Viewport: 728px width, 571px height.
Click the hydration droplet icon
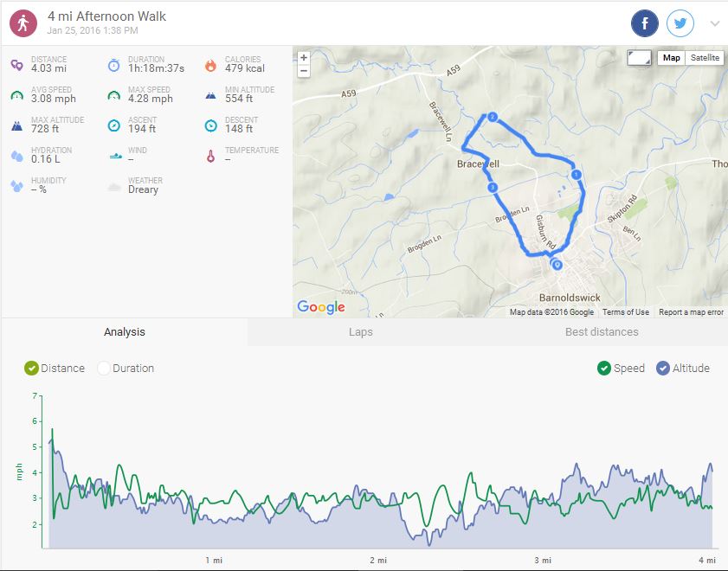(x=16, y=156)
